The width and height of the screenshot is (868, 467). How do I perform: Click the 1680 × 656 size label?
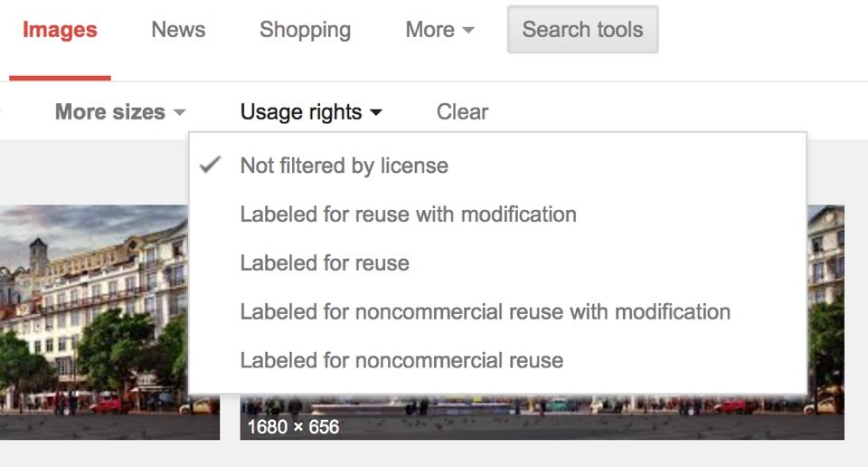(x=293, y=427)
